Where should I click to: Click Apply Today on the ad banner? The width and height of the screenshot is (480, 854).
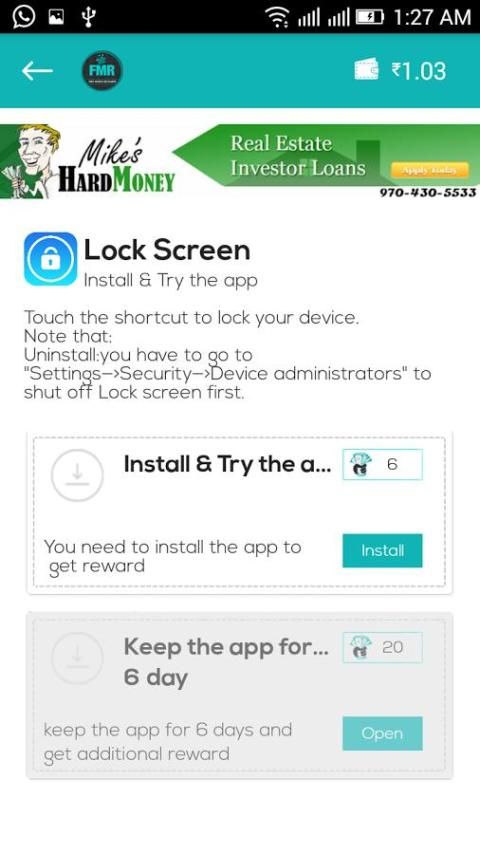click(x=429, y=170)
